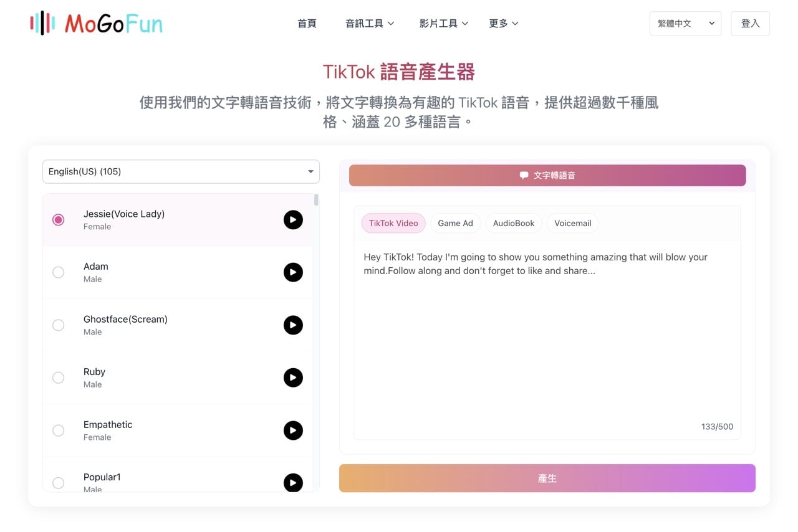This screenshot has width=798, height=532.
Task: Open the English(US) (105) language dropdown
Action: coord(181,172)
